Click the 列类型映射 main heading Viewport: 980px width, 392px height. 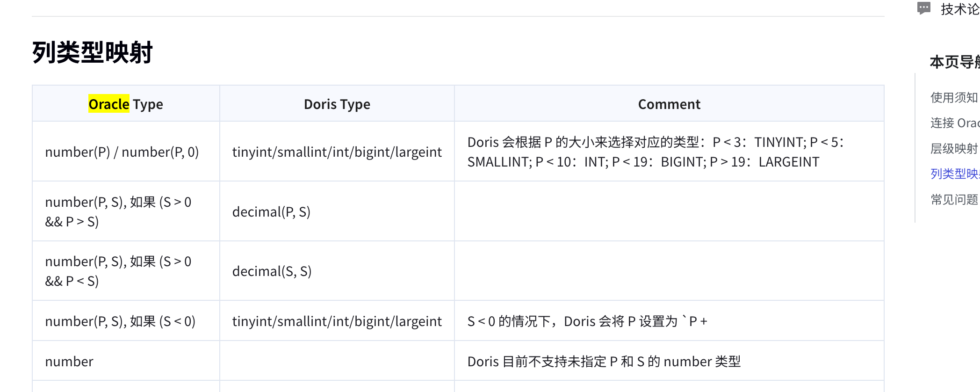[x=93, y=52]
